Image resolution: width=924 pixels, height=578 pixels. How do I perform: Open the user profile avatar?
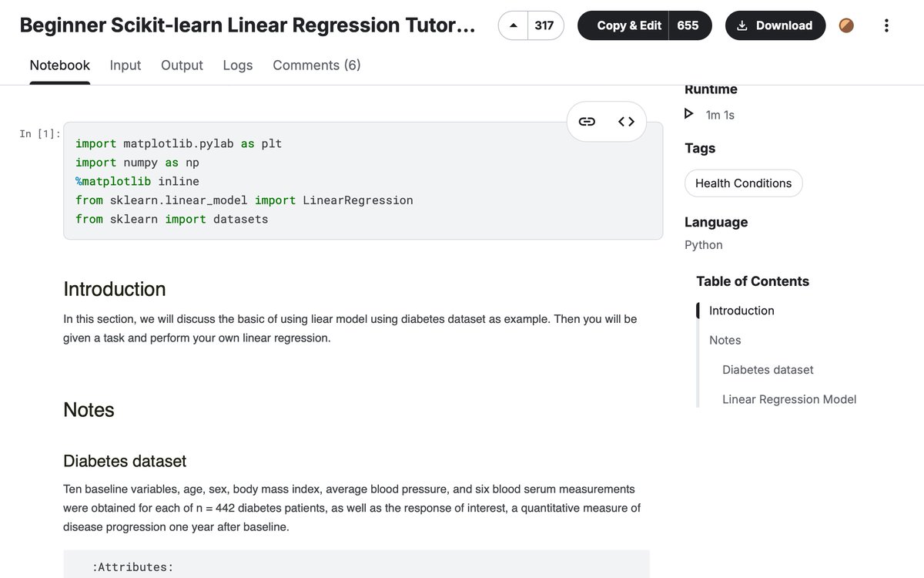coord(846,25)
